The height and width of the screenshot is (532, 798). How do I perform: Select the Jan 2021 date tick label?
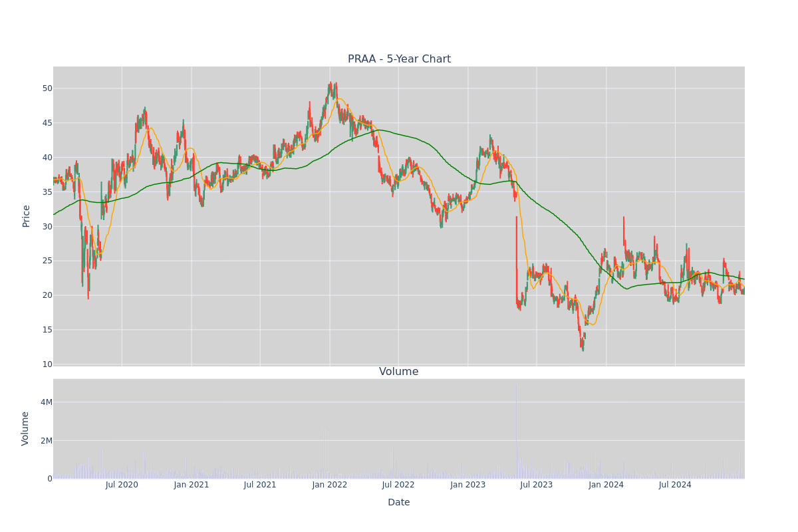pos(192,485)
